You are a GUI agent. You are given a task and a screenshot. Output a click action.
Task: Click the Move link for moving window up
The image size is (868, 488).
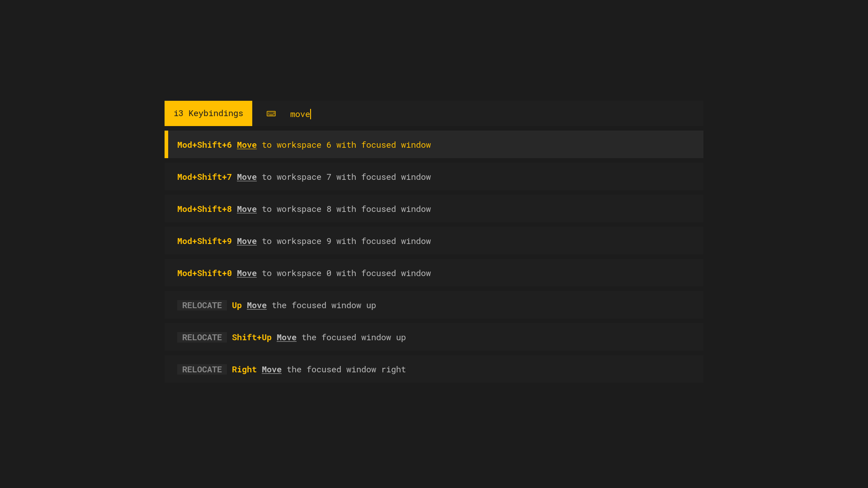pyautogui.click(x=256, y=305)
